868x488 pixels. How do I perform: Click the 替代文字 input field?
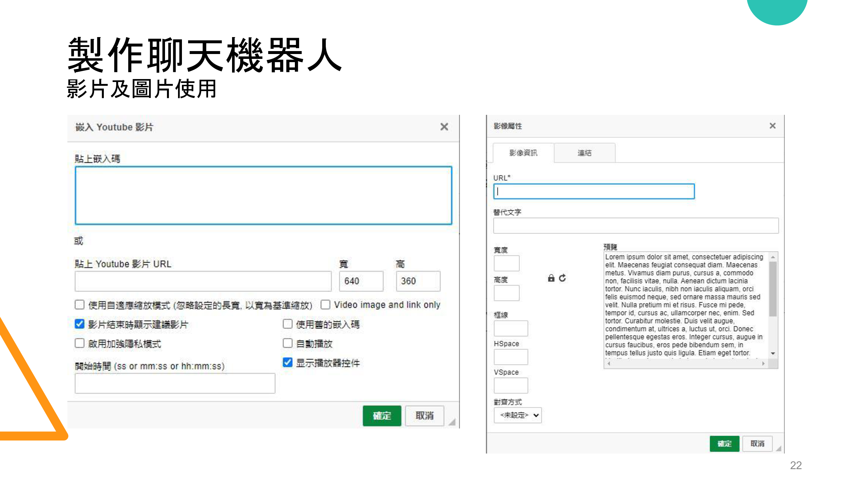[636, 226]
